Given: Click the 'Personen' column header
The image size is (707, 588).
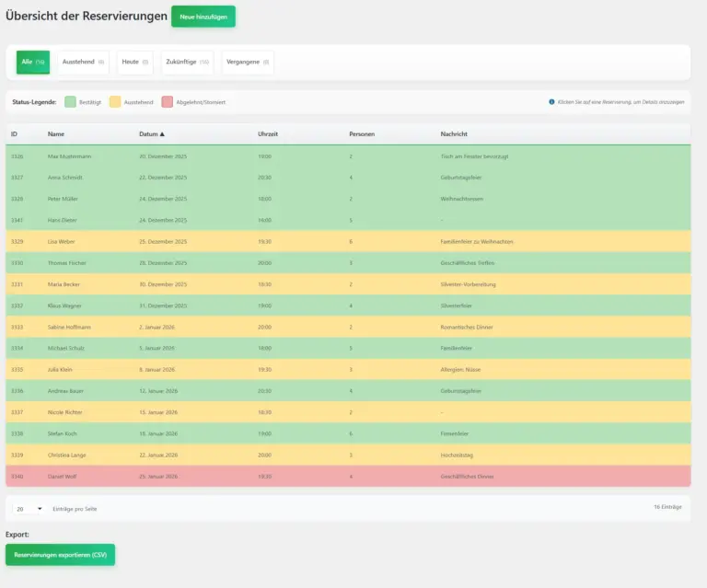Looking at the screenshot, I should [362, 133].
